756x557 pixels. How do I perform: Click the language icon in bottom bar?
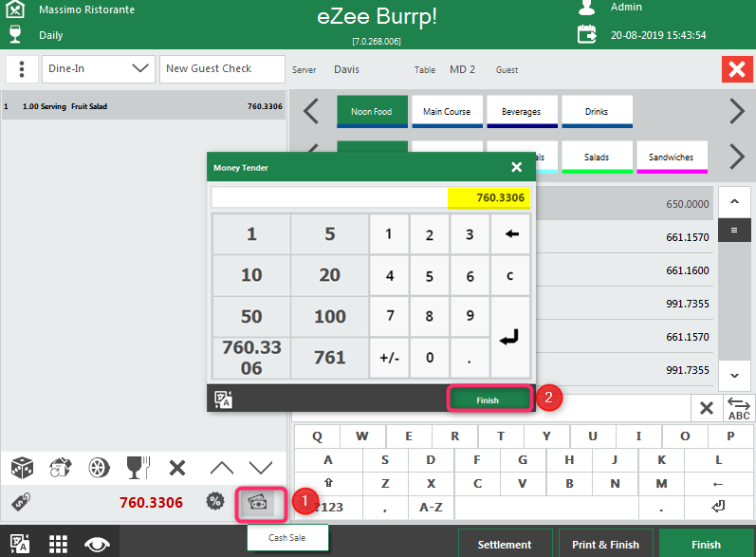coord(20,544)
